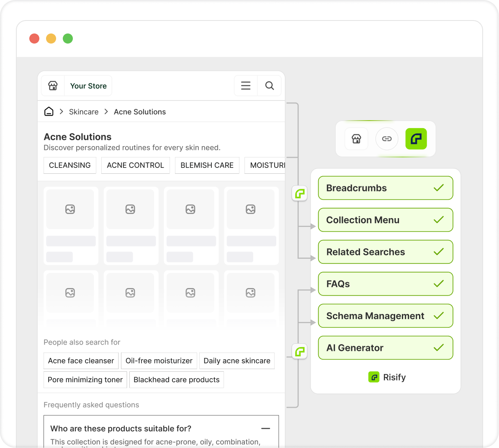Select the BLEMISH CARE tab

(207, 165)
